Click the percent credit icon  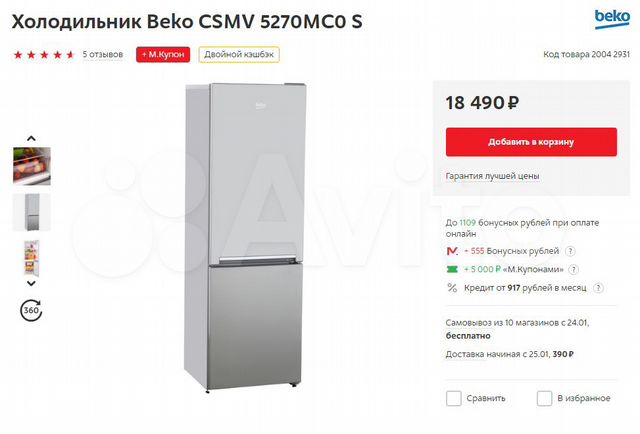tap(453, 289)
